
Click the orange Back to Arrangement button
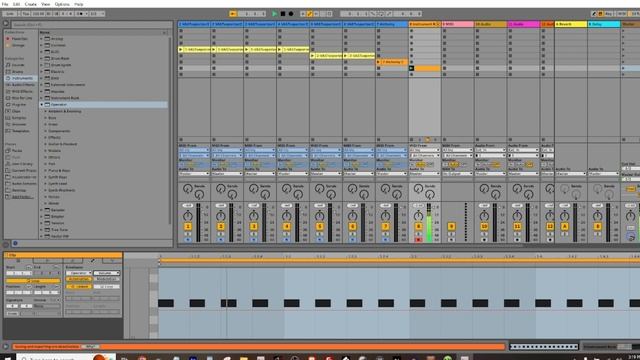[233, 13]
